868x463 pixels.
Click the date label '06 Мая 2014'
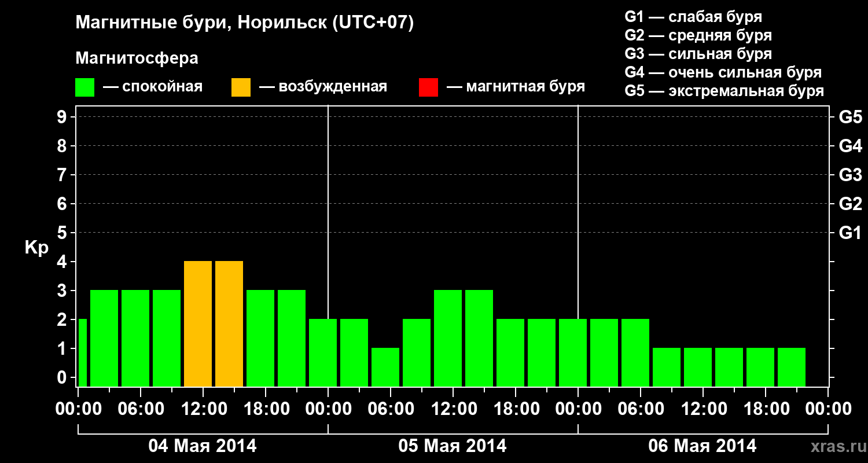click(703, 446)
